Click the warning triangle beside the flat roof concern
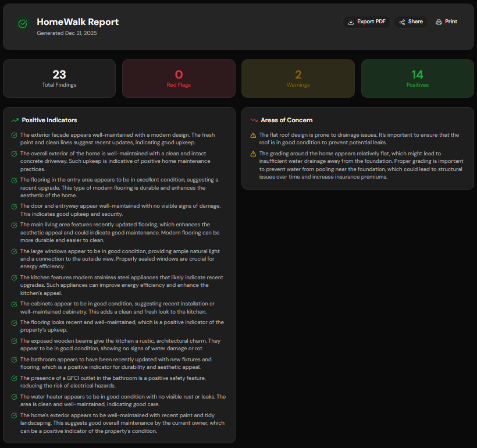477x448 pixels. tap(252, 135)
